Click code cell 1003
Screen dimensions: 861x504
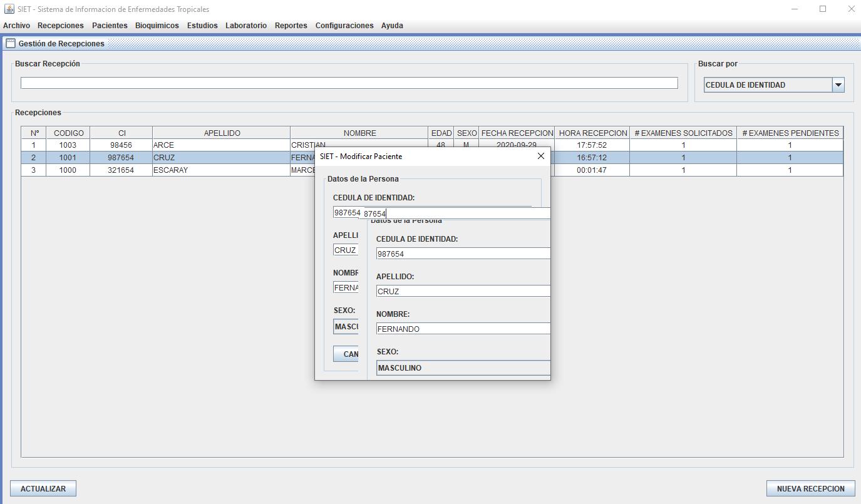(68, 145)
